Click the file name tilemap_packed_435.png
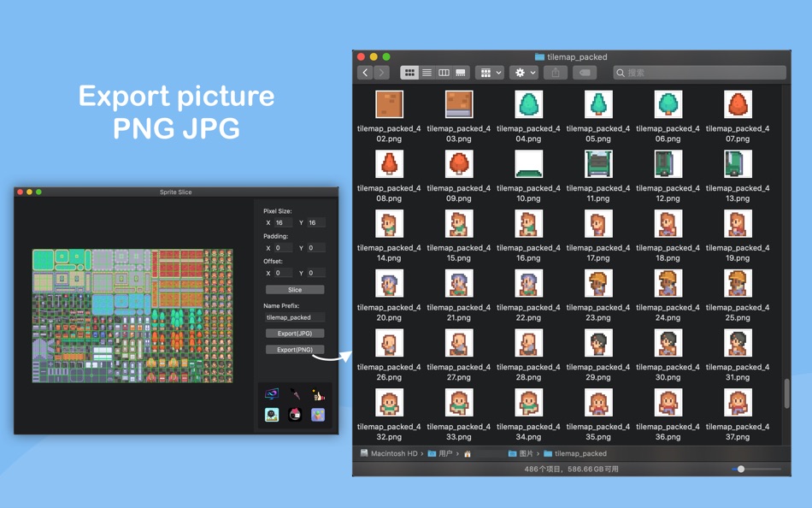The width and height of the screenshot is (812, 508). pyautogui.click(x=598, y=431)
